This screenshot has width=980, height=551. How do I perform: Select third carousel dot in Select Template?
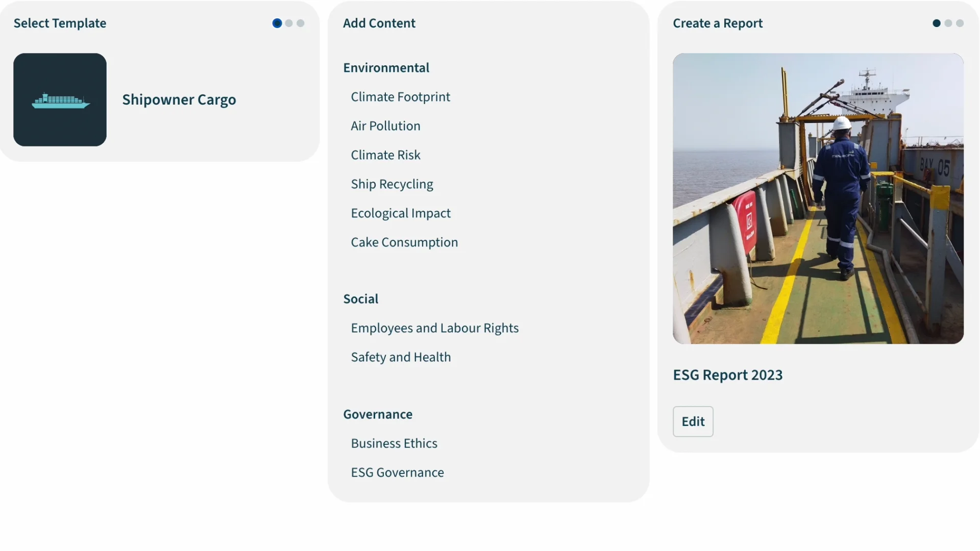point(301,23)
